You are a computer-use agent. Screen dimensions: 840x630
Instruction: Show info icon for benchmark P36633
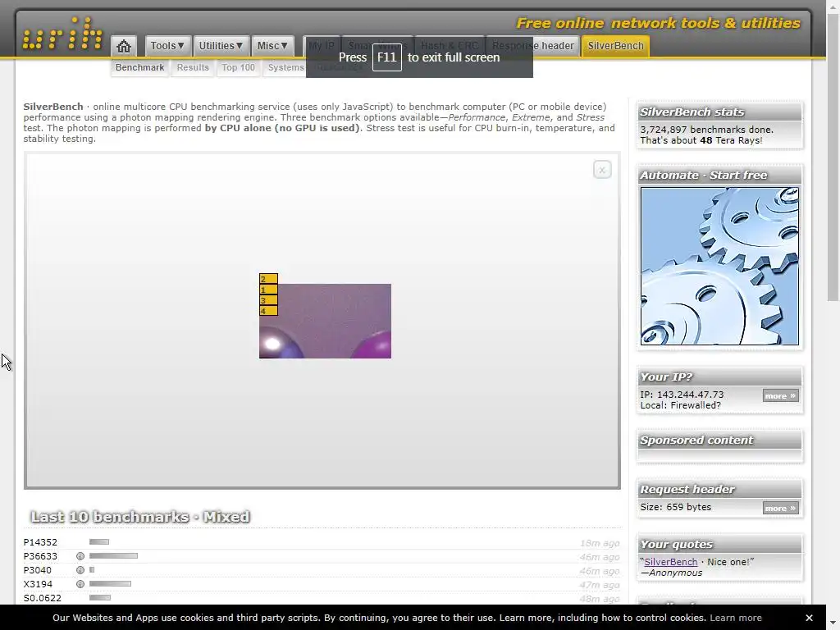pyautogui.click(x=80, y=556)
